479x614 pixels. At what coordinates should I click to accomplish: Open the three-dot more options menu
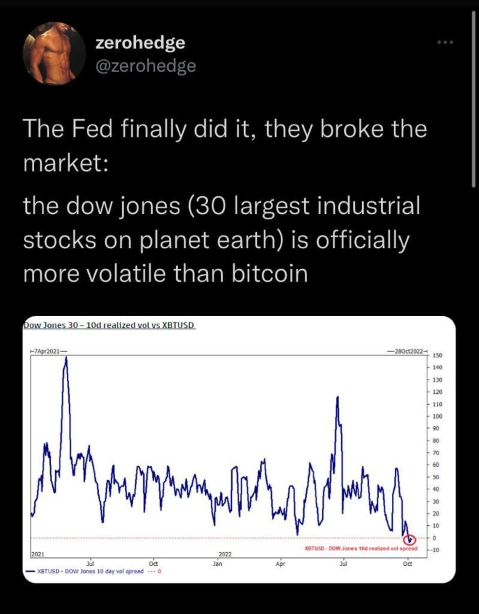(x=445, y=42)
